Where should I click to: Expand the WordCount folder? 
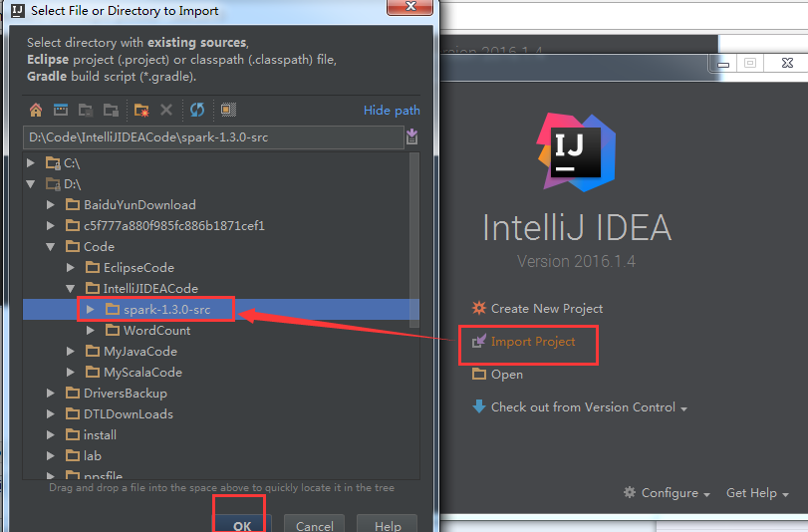tap(91, 331)
